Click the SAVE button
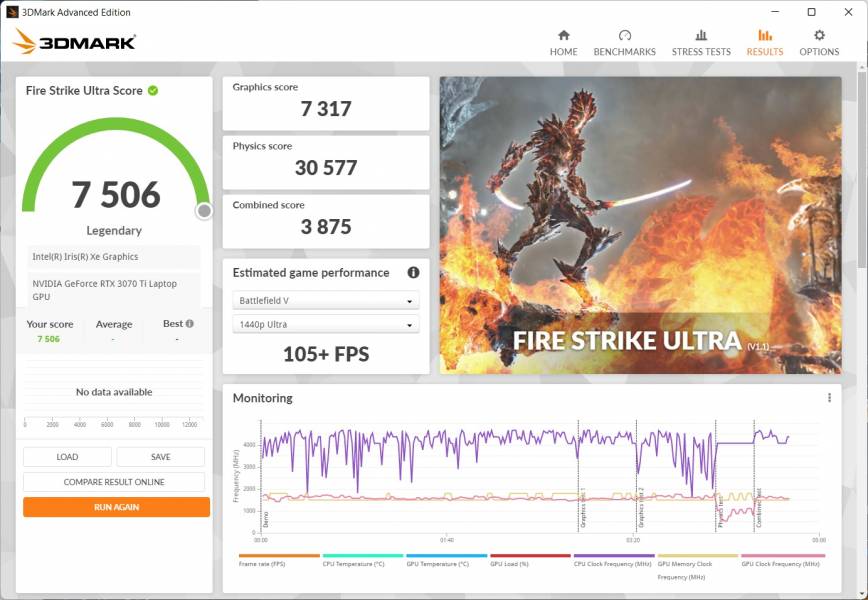 (x=161, y=457)
